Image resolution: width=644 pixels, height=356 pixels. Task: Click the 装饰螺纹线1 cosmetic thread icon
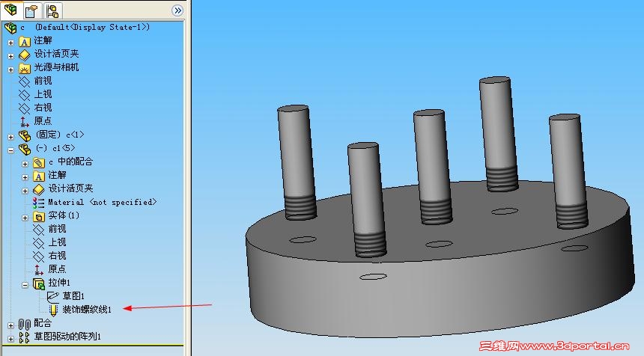[x=53, y=310]
